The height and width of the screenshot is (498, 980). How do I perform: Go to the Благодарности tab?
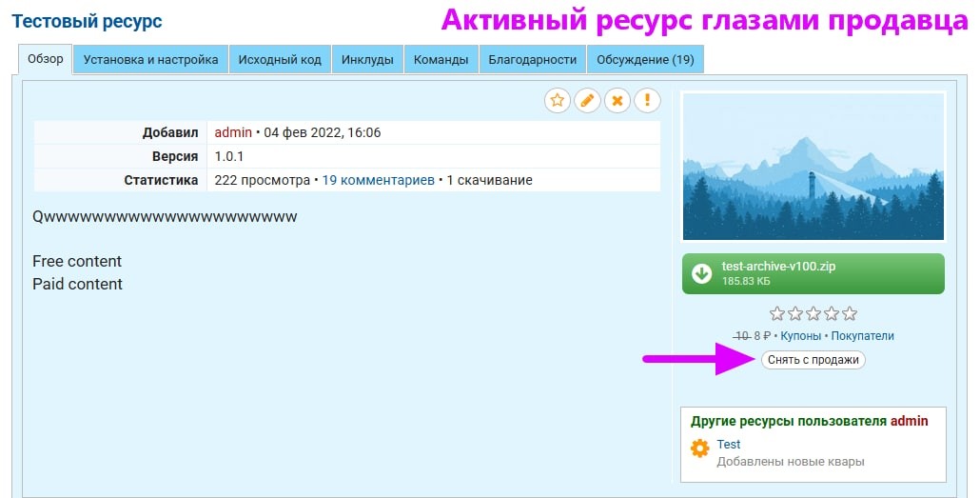coord(532,59)
